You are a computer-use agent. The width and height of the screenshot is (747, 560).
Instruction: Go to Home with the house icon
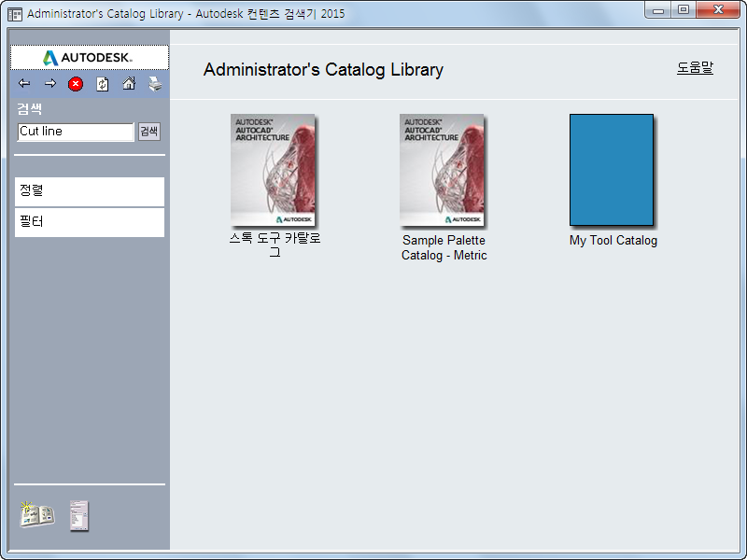[129, 84]
